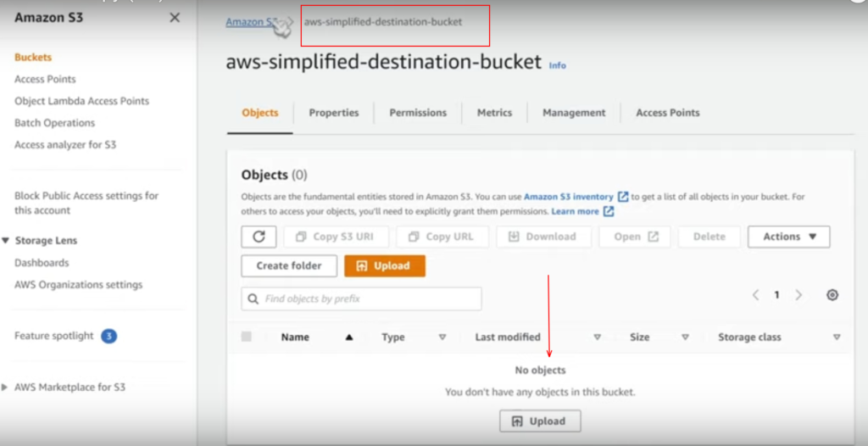Expand AWS Marketplace for S3
The height and width of the screenshot is (446, 868).
coord(5,387)
